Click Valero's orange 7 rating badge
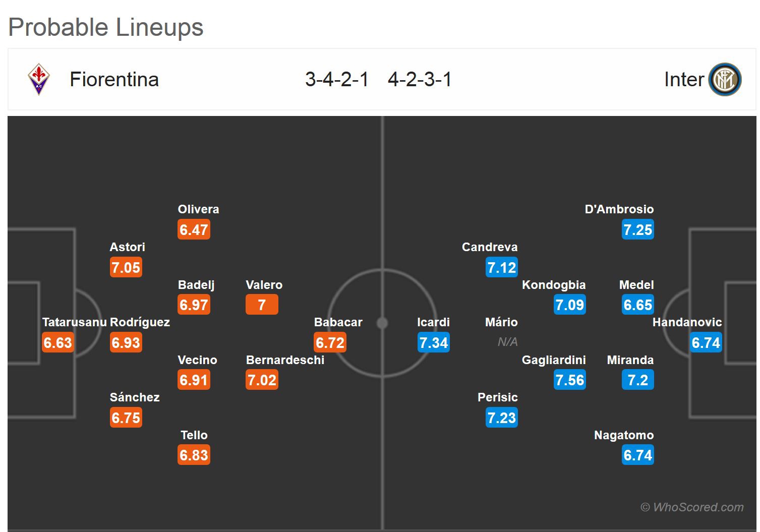The height and width of the screenshot is (532, 760). (262, 305)
